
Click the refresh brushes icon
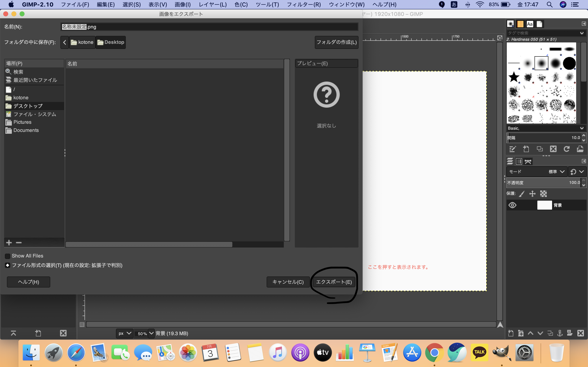[x=566, y=149]
